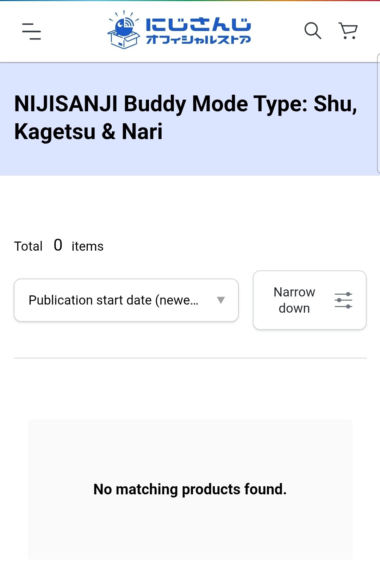Click the divider line below the filters
Viewport: 380px width, 588px height.
click(x=190, y=358)
